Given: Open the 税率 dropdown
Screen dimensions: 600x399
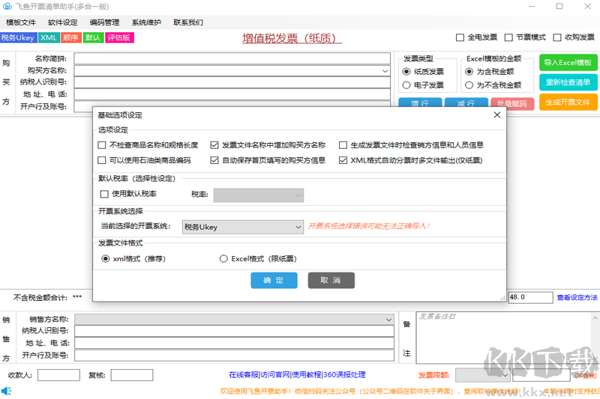Looking at the screenshot, I should tap(259, 195).
